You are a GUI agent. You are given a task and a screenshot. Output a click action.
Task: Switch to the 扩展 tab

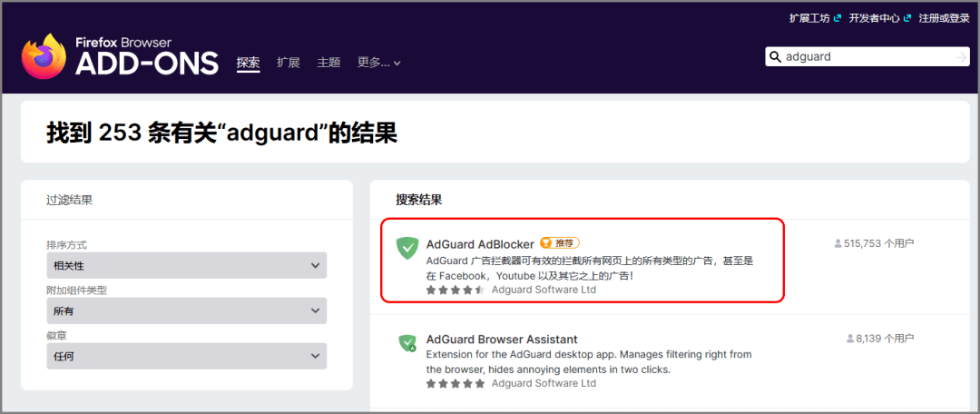pyautogui.click(x=289, y=63)
